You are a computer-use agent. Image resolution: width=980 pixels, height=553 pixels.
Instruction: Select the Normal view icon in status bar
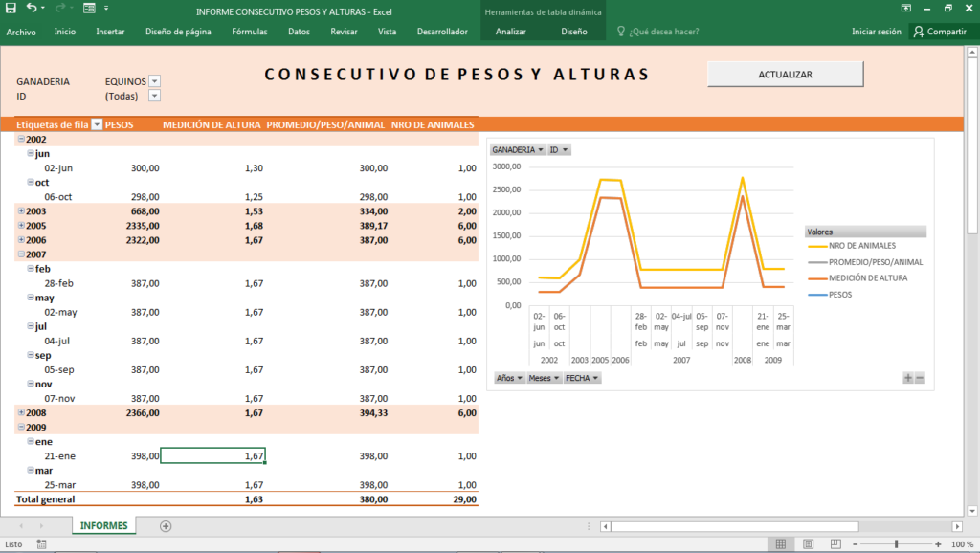[781, 544]
